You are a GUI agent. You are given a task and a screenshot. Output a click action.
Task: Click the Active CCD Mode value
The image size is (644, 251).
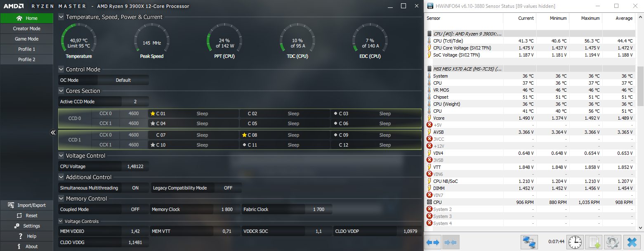pyautogui.click(x=135, y=102)
